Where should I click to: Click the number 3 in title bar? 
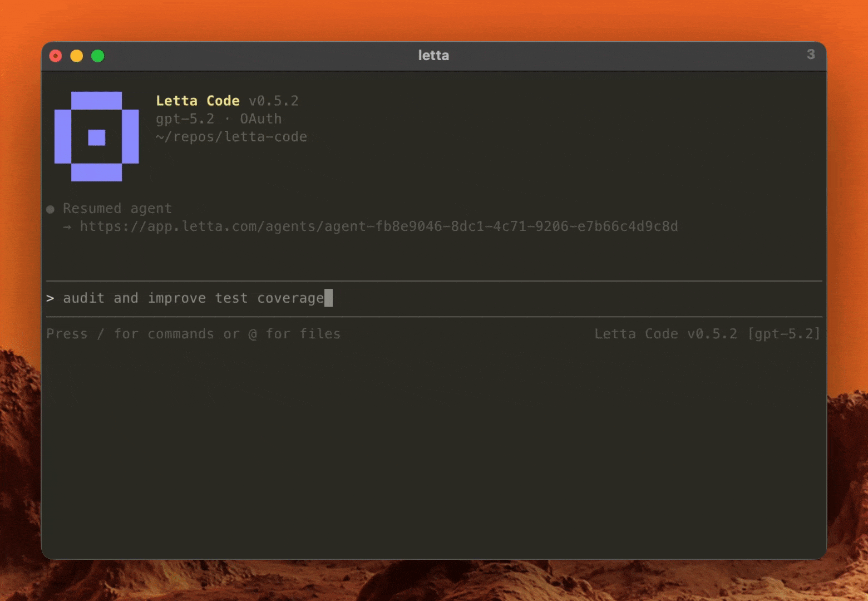click(x=811, y=55)
